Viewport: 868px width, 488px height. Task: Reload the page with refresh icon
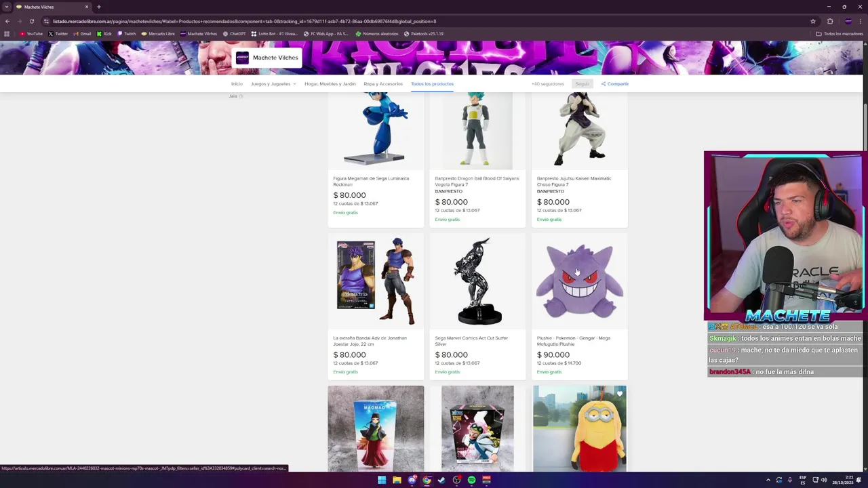(x=31, y=21)
